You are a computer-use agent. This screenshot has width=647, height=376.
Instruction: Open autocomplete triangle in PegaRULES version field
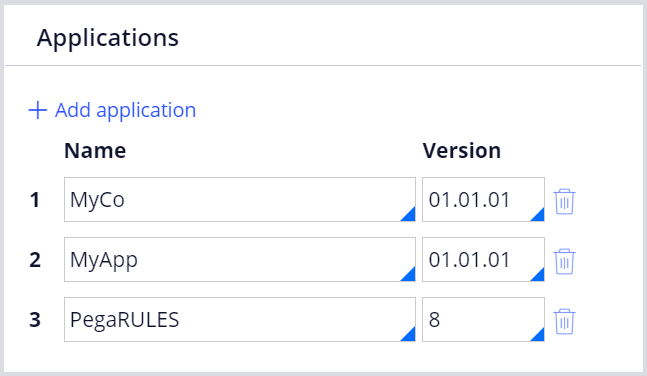click(539, 336)
